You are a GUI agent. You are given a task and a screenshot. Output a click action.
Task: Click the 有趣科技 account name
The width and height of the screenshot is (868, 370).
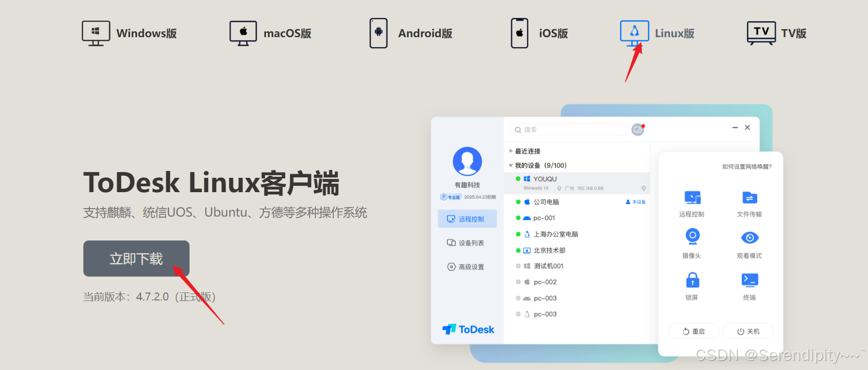click(467, 185)
